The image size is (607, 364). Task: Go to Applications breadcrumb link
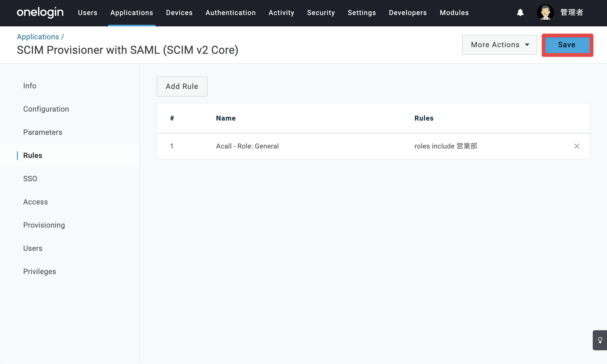click(x=38, y=37)
